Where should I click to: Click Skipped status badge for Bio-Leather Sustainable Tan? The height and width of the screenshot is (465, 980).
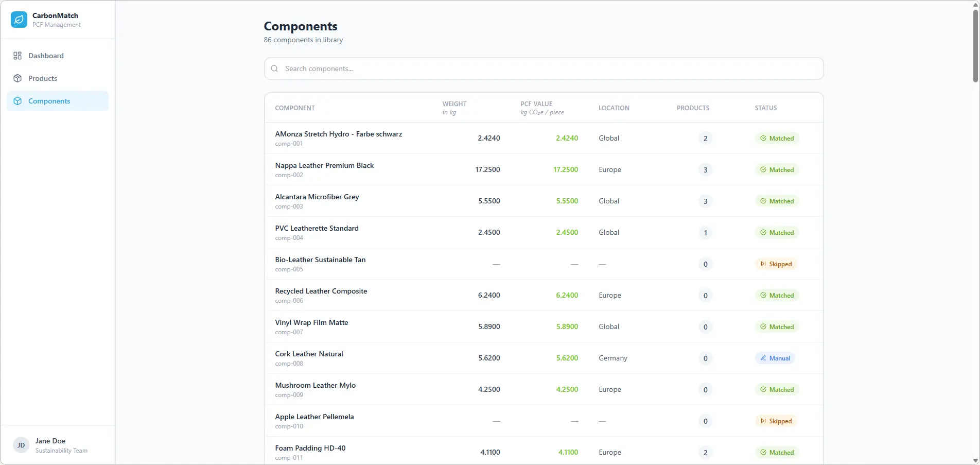coord(776,264)
